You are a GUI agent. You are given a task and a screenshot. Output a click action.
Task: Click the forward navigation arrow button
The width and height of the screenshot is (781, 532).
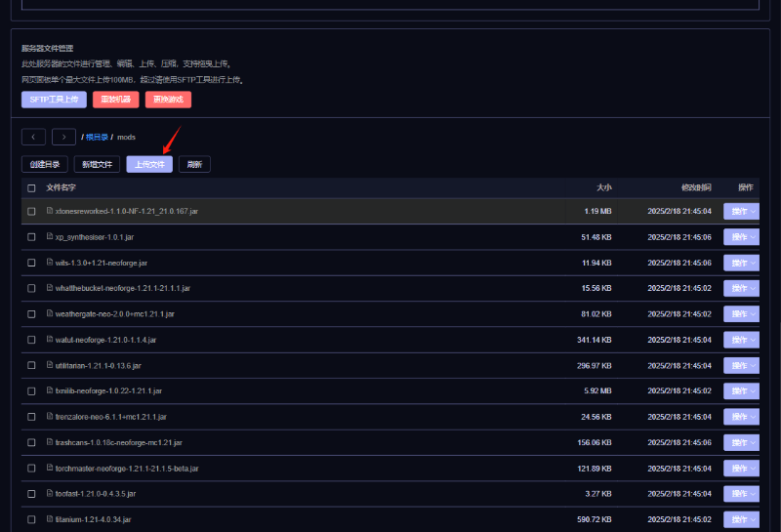click(64, 137)
